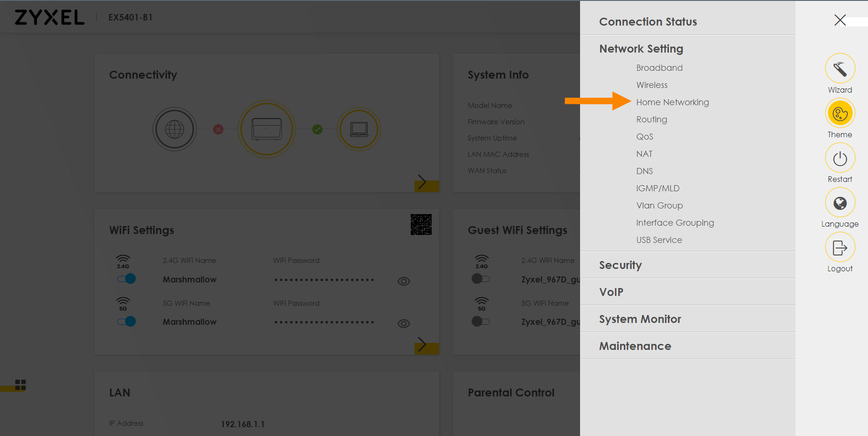Open the Security menu section
The width and height of the screenshot is (868, 436).
pos(621,265)
